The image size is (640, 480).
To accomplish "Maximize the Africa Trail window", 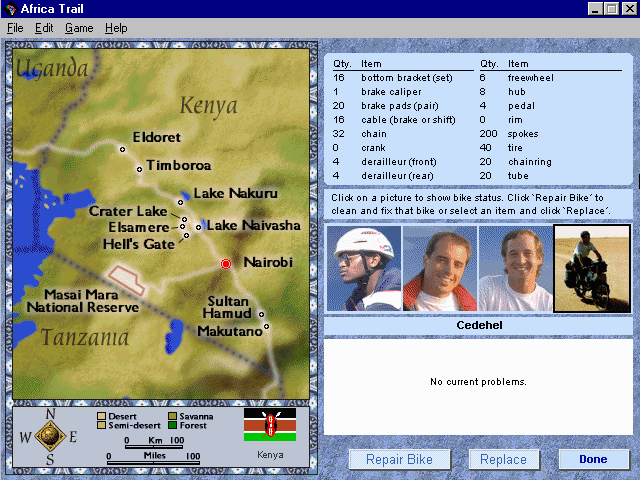I will (x=611, y=9).
